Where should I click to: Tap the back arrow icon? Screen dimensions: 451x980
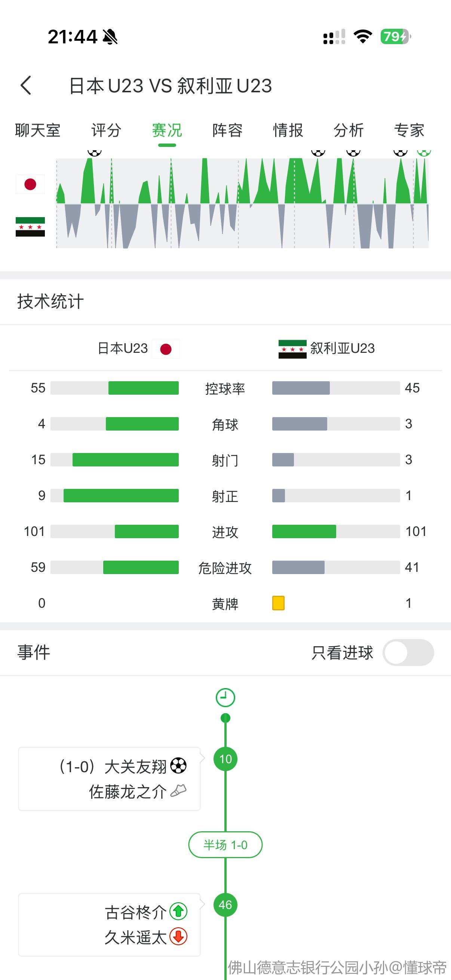pos(26,85)
